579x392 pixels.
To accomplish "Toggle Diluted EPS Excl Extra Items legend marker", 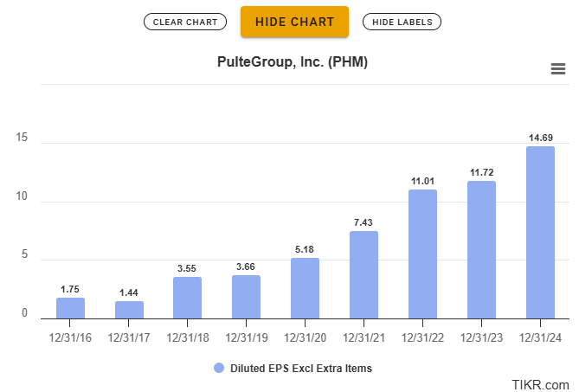I will (x=219, y=368).
